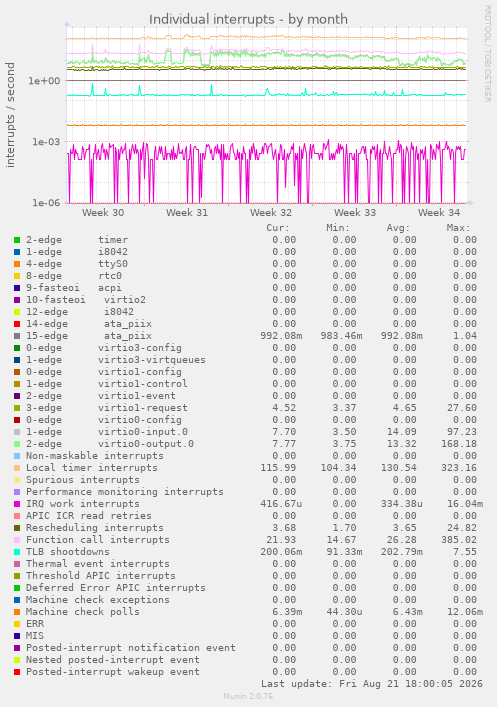This screenshot has height=707, width=497.
Task: Click the ERR legend label
Action: point(35,624)
